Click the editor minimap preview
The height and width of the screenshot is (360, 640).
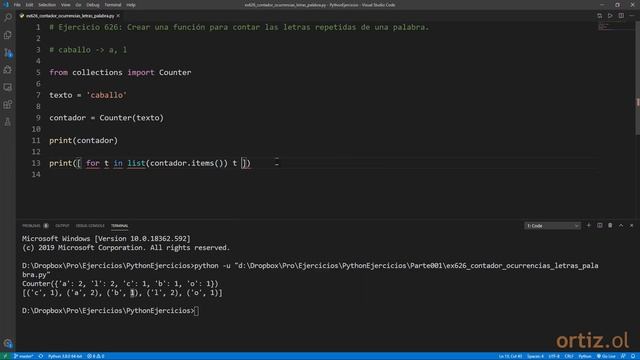coord(615,27)
